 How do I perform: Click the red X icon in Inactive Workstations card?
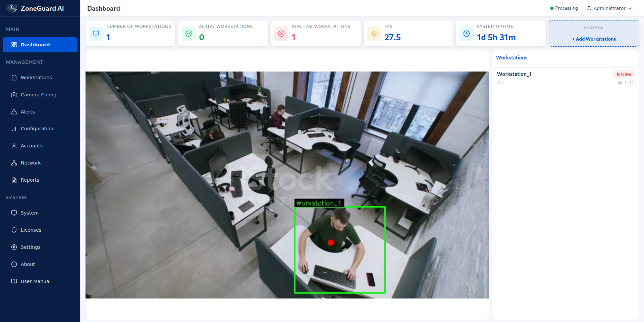pyautogui.click(x=281, y=34)
